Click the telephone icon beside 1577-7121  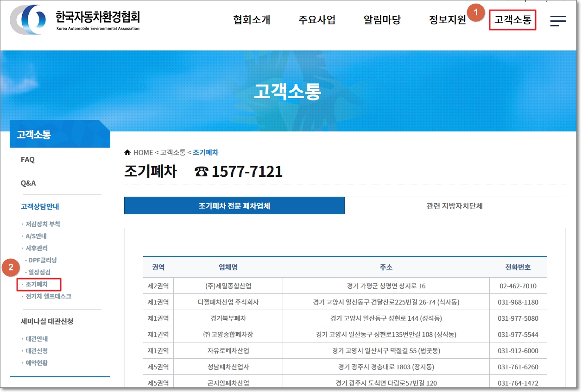coord(202,172)
